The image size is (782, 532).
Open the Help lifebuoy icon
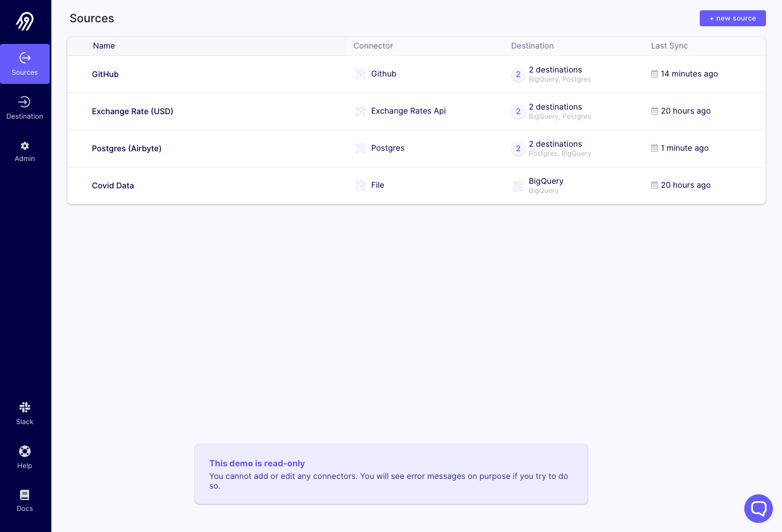[25, 452]
